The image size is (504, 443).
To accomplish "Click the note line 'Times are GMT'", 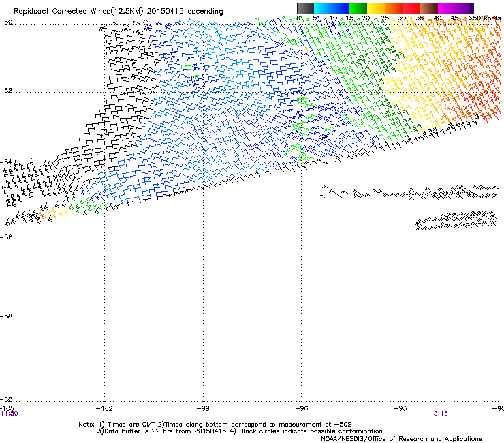I will click(x=131, y=425).
